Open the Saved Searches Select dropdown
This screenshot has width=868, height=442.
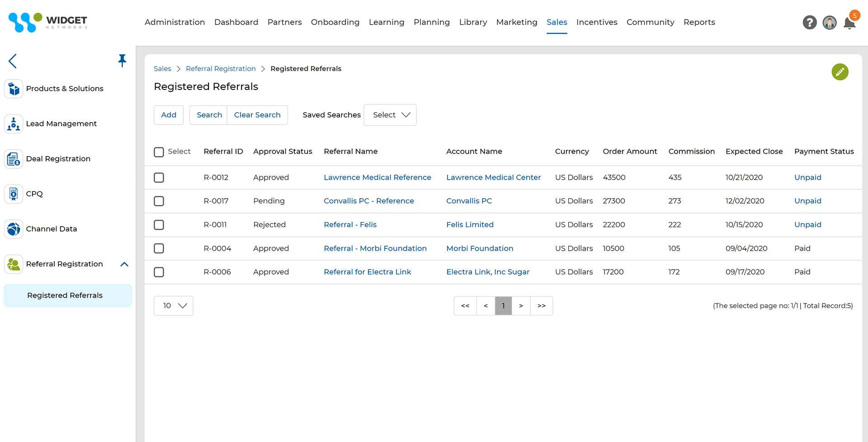pyautogui.click(x=390, y=115)
